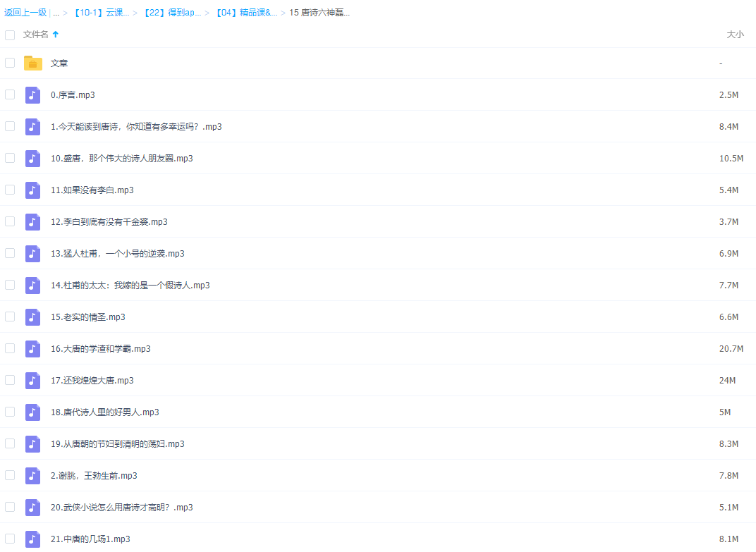Viewport: 756px width, 552px height.
Task: Click the audio icon of 21.中唐的几场1.mp3
Action: coord(33,539)
